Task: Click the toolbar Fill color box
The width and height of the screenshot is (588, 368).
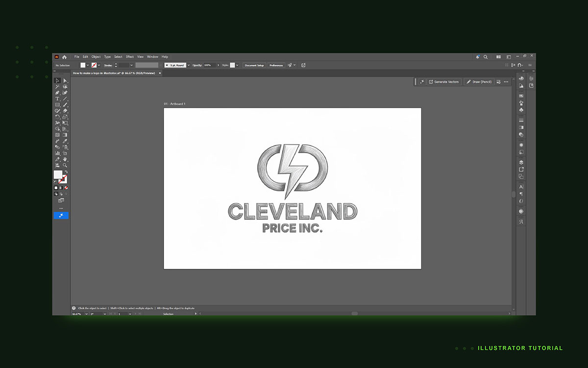Action: coord(58,174)
